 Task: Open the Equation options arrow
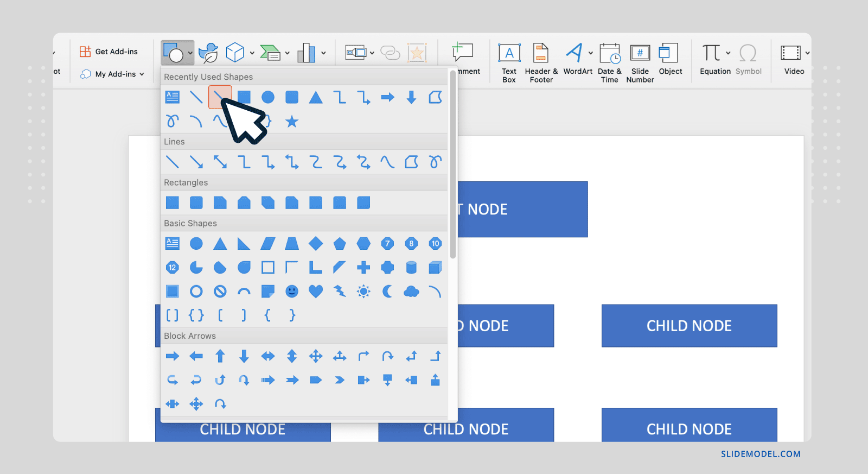coord(728,53)
